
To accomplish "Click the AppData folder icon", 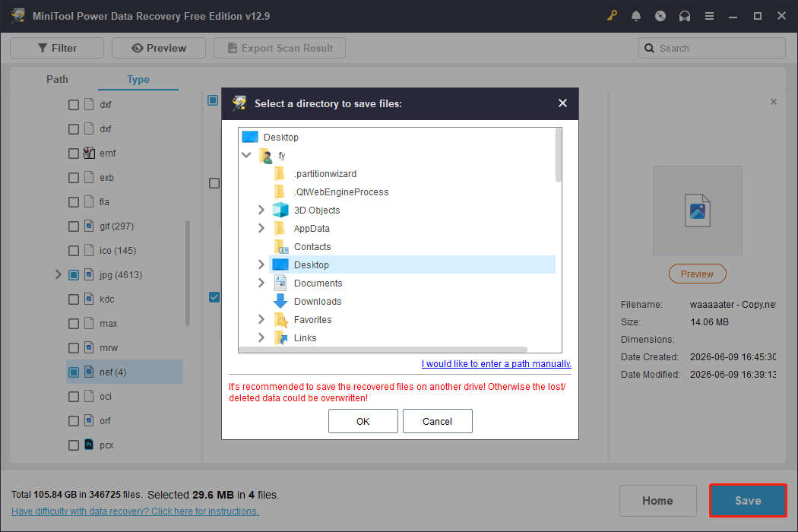I will (280, 228).
